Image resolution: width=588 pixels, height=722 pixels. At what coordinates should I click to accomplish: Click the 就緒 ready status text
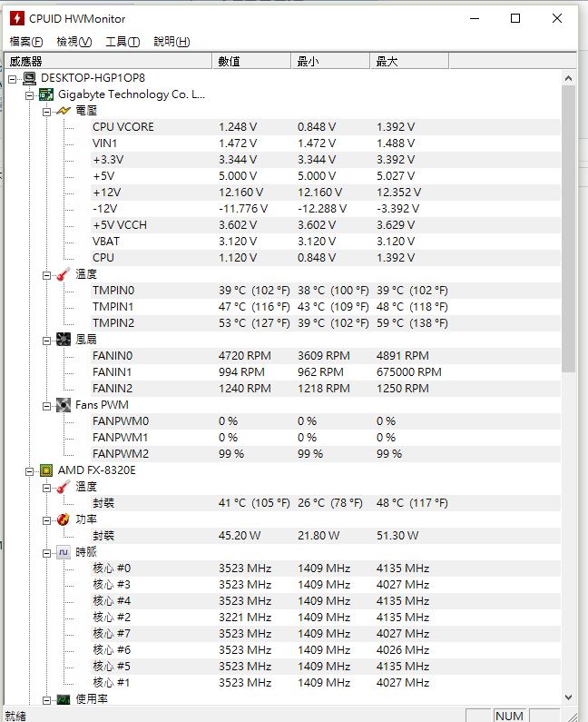coord(15,716)
